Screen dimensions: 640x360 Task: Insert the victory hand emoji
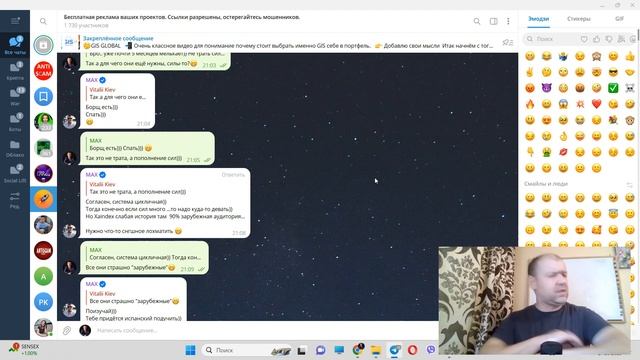click(530, 72)
